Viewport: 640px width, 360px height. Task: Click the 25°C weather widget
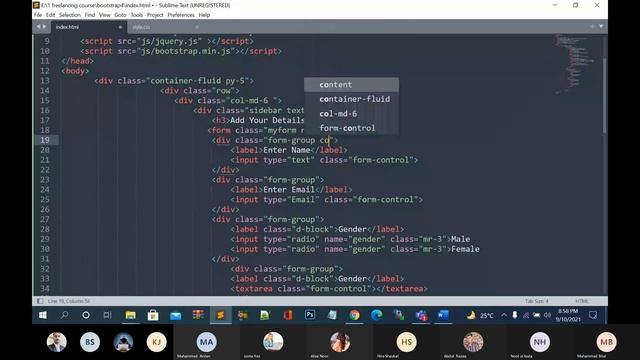click(480, 316)
